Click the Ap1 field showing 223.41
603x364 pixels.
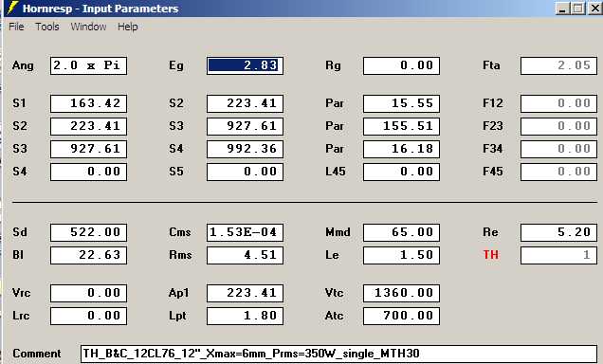click(x=245, y=293)
